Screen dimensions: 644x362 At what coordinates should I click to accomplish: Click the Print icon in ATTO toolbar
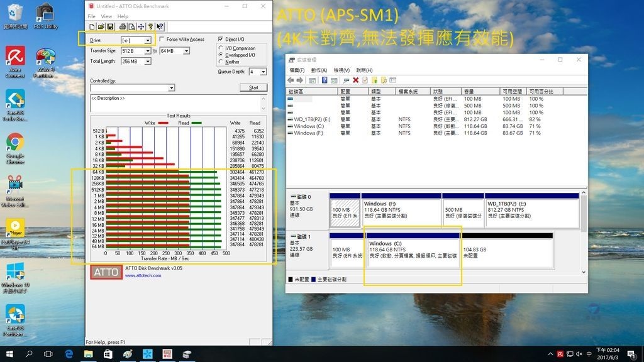pyautogui.click(x=123, y=26)
